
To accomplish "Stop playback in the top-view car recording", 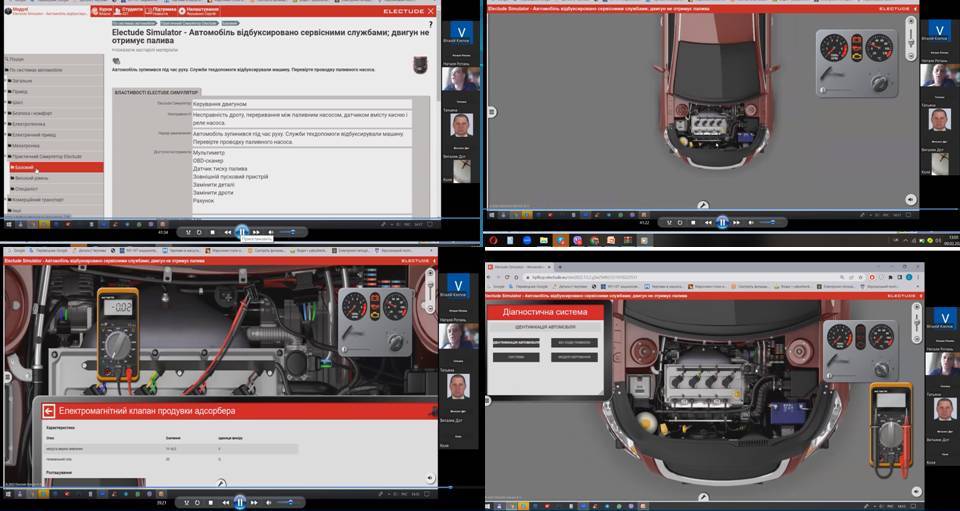I will click(x=693, y=223).
